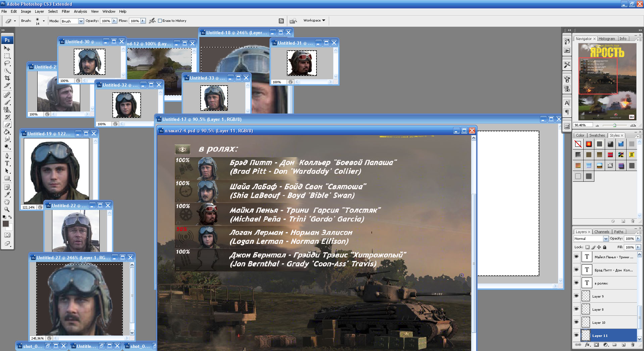Open the Tool Presets collapsed panel
The width and height of the screenshot is (644, 351).
point(567,64)
